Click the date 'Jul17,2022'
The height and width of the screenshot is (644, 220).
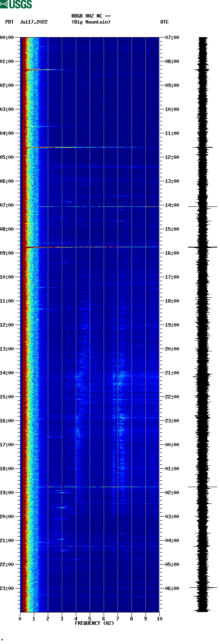click(x=33, y=22)
